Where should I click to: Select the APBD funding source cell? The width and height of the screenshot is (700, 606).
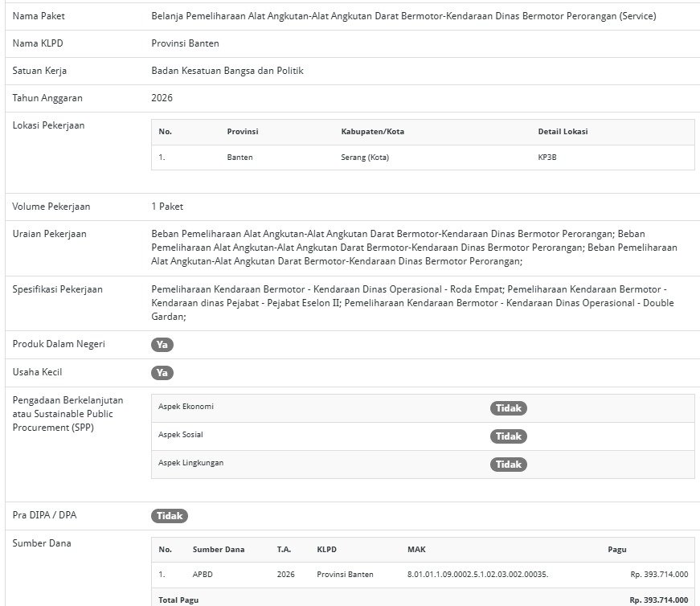pyautogui.click(x=203, y=575)
